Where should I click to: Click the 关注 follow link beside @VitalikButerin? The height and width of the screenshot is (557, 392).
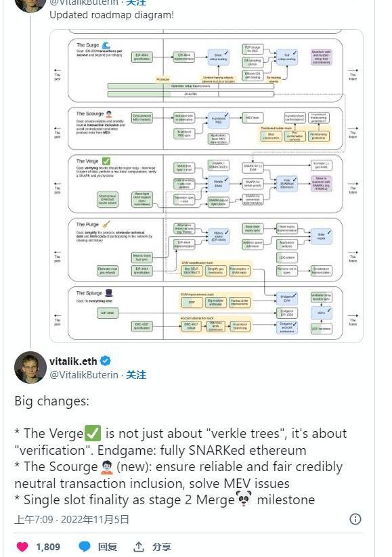[x=136, y=375]
